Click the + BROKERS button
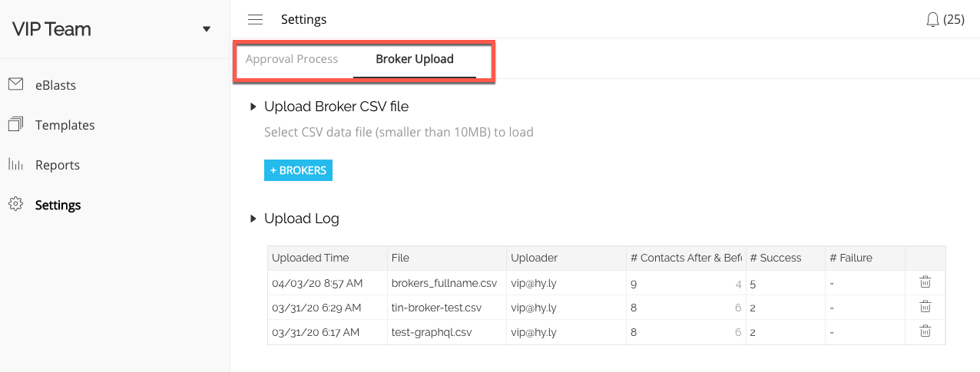This screenshot has width=980, height=372. [x=298, y=170]
